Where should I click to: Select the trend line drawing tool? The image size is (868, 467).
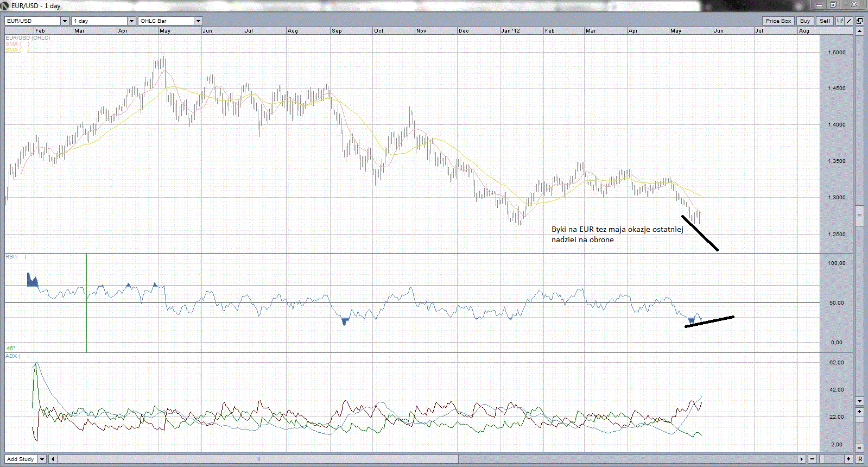[x=849, y=21]
